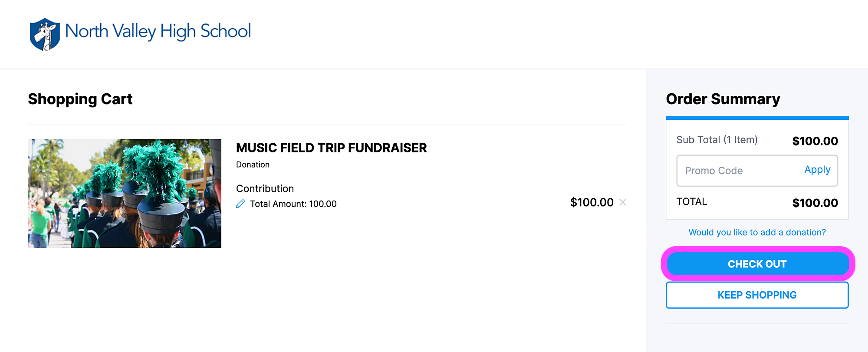868x352 pixels.
Task: Click the CHECK OUT button
Action: click(757, 264)
